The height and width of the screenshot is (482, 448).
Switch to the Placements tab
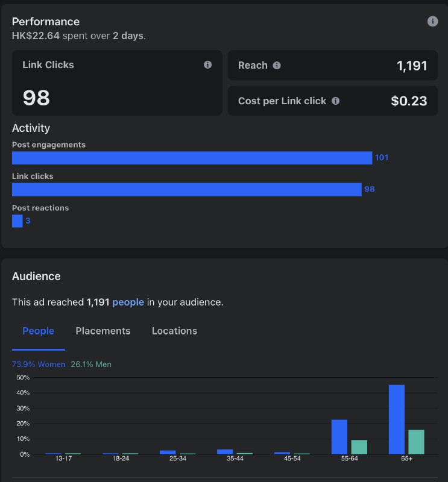103,331
